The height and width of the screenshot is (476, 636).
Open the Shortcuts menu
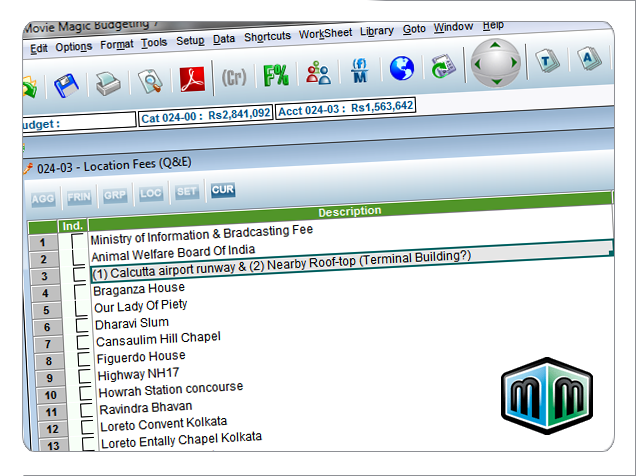(267, 36)
